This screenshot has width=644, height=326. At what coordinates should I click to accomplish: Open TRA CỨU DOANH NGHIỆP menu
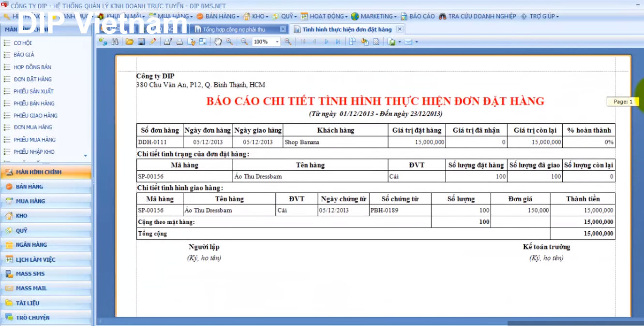[x=478, y=16]
